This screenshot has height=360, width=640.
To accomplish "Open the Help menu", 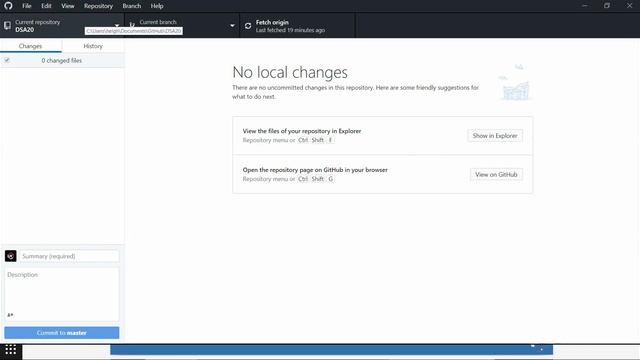I will (157, 6).
